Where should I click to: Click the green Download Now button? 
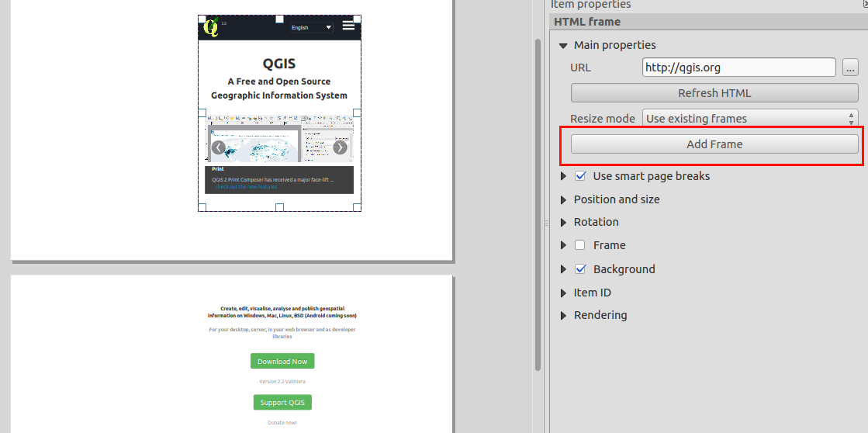pos(282,362)
